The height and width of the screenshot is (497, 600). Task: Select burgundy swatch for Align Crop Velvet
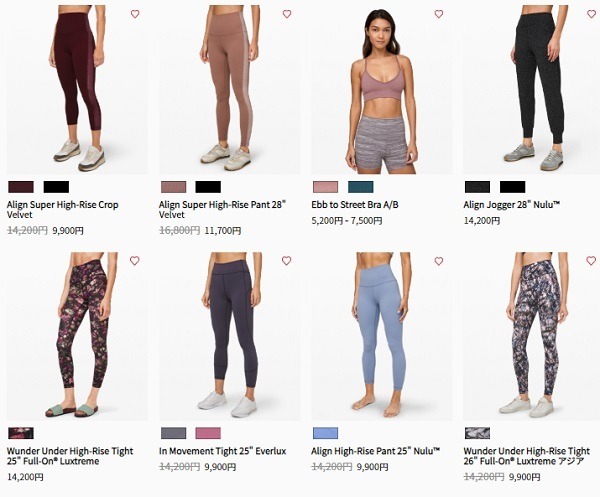[x=21, y=187]
